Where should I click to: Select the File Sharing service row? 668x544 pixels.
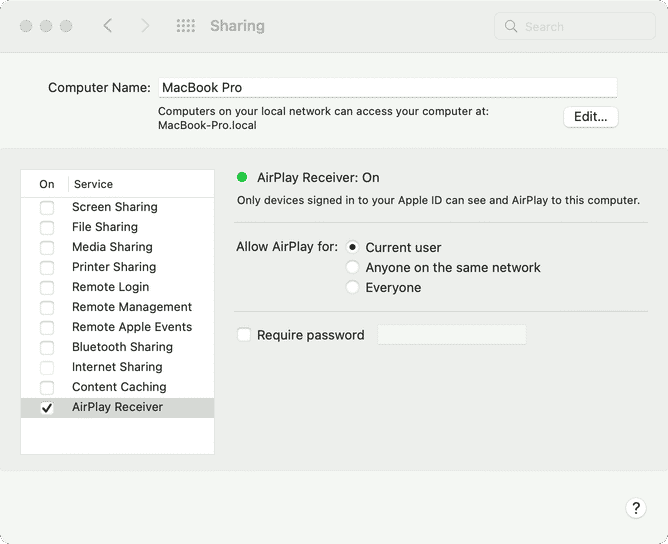[118, 227]
